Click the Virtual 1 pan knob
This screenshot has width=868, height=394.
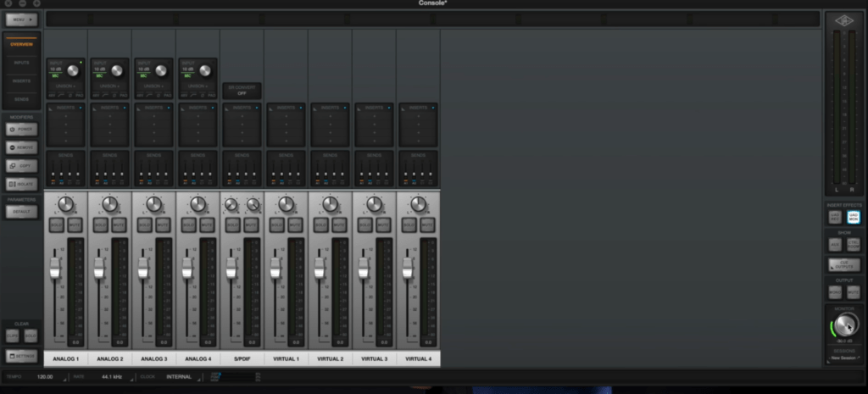pos(287,204)
